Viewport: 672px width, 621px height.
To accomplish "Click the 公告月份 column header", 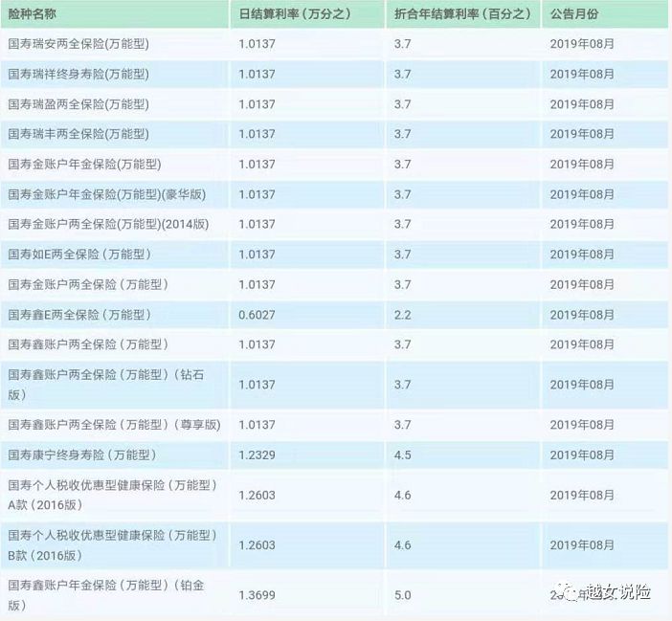I will (574, 14).
